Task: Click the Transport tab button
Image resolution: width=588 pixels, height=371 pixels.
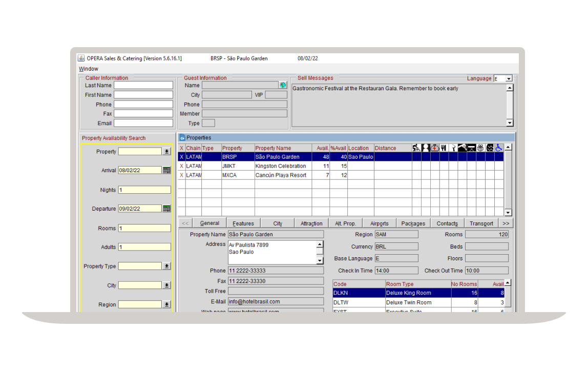Action: (x=481, y=223)
